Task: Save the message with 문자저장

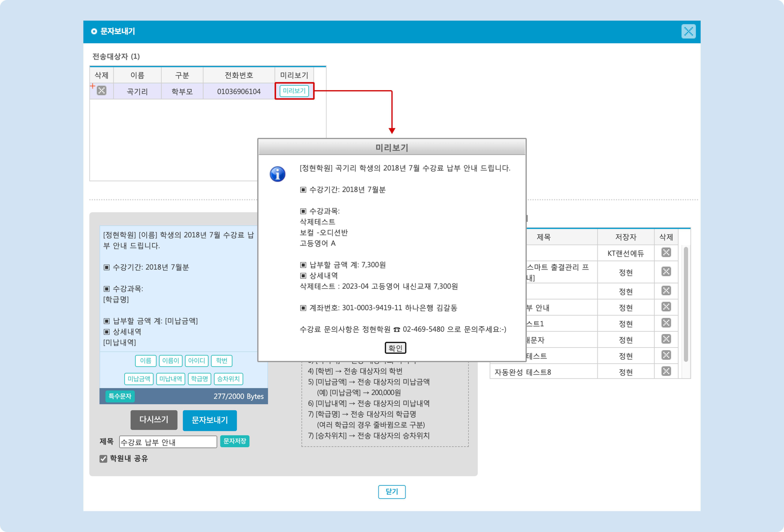Action: click(x=234, y=441)
